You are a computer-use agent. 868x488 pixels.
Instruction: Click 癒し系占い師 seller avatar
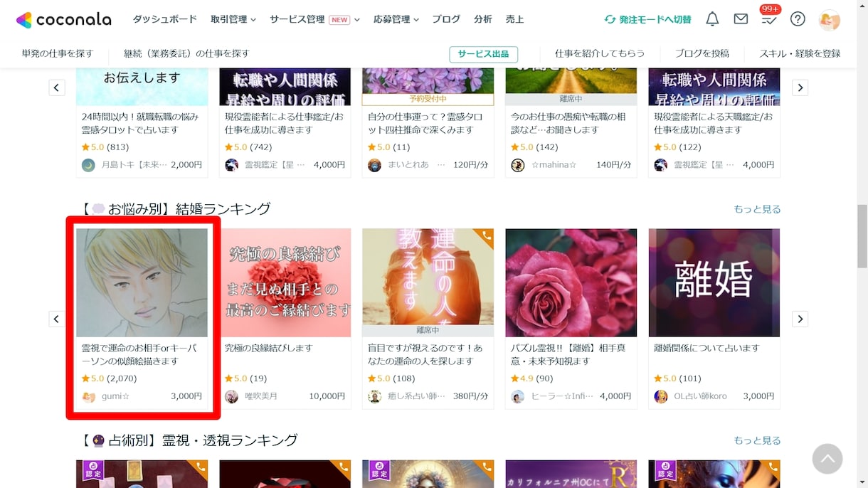click(375, 396)
